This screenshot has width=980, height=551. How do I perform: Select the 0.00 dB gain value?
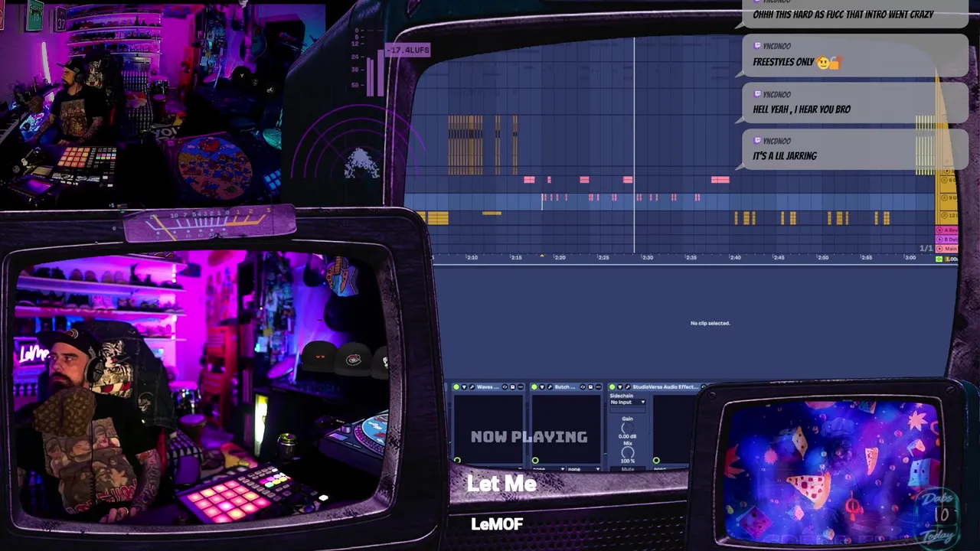pos(628,436)
